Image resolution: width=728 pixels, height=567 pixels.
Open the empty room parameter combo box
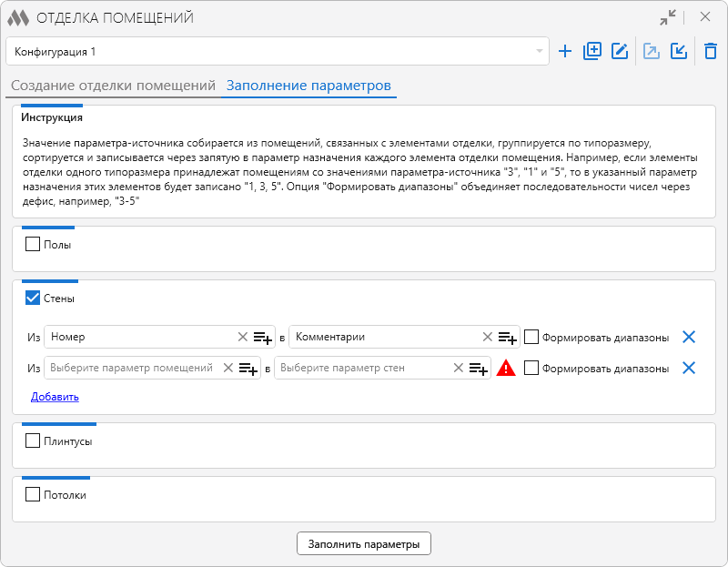coord(132,369)
